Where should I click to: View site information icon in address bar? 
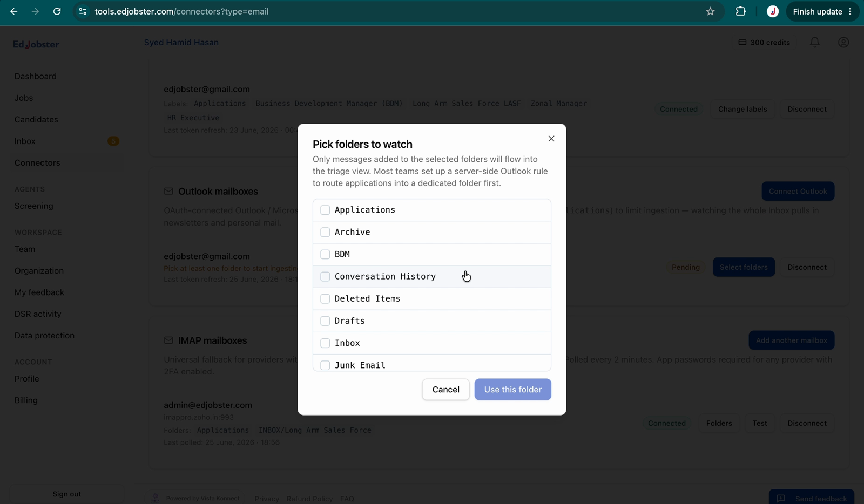point(83,11)
